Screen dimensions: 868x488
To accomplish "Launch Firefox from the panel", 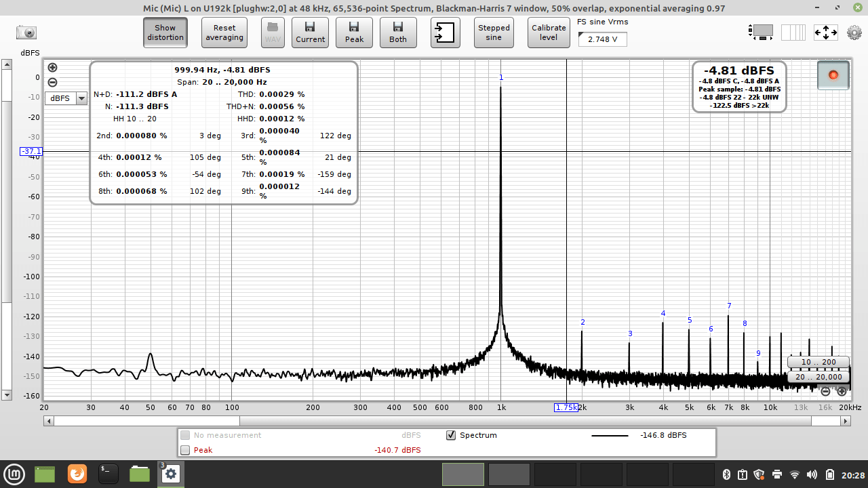I will pyautogui.click(x=77, y=474).
